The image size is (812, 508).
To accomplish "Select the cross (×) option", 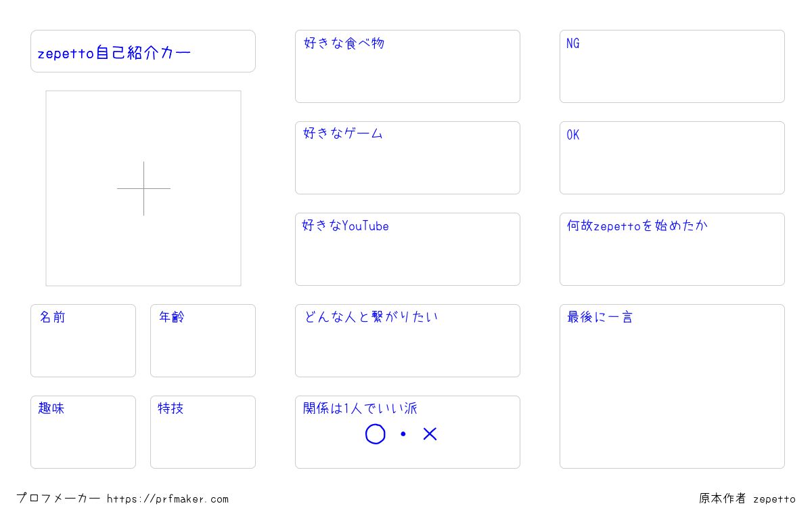I will (x=430, y=434).
